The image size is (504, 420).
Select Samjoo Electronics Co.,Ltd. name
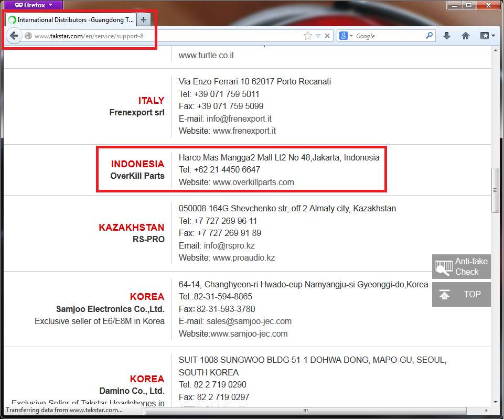pos(110,309)
